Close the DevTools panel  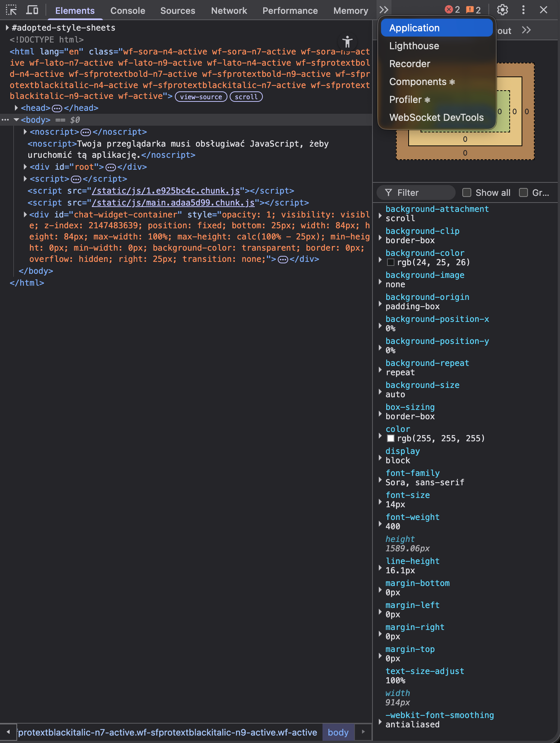tap(544, 10)
